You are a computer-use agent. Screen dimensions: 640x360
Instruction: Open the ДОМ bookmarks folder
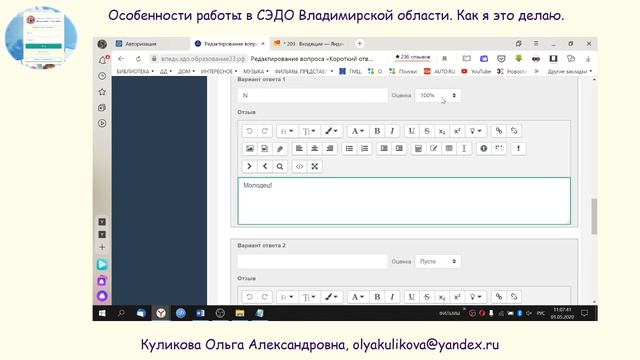(x=186, y=71)
